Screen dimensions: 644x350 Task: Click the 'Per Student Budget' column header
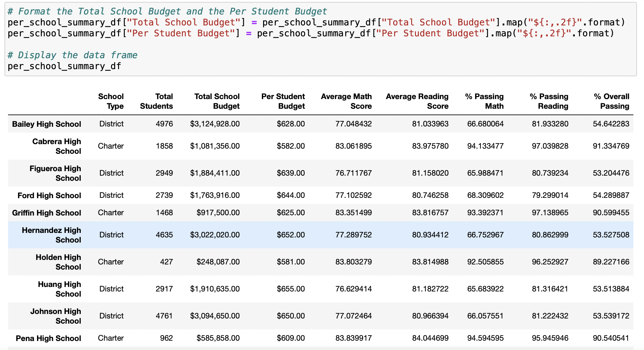point(283,101)
